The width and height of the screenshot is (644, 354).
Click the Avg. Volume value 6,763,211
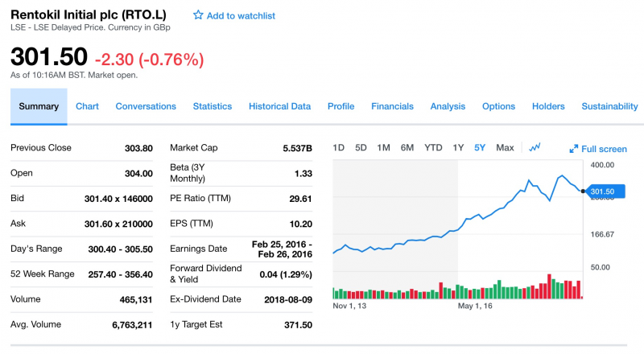(x=132, y=325)
